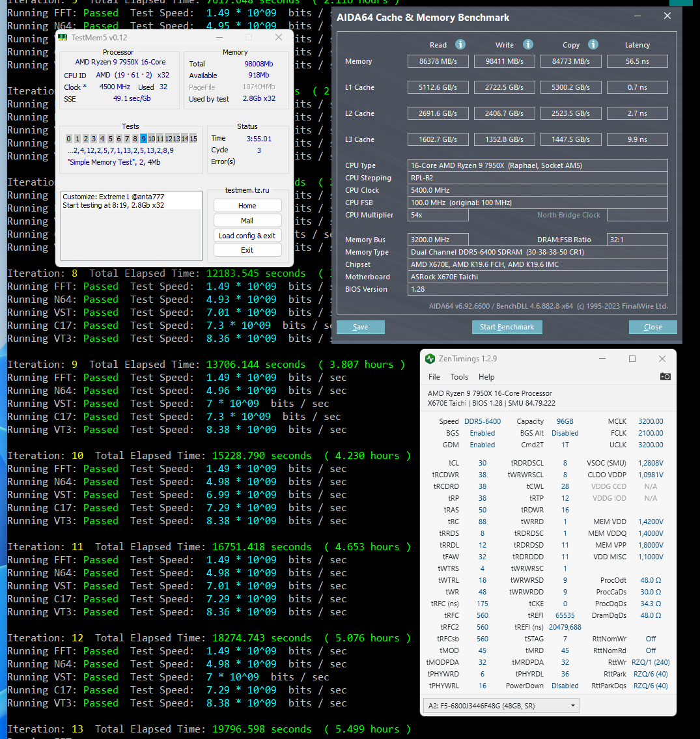Click the tCL value 30 in ZenTimings
Screen dimensions: 700x739
(x=483, y=463)
